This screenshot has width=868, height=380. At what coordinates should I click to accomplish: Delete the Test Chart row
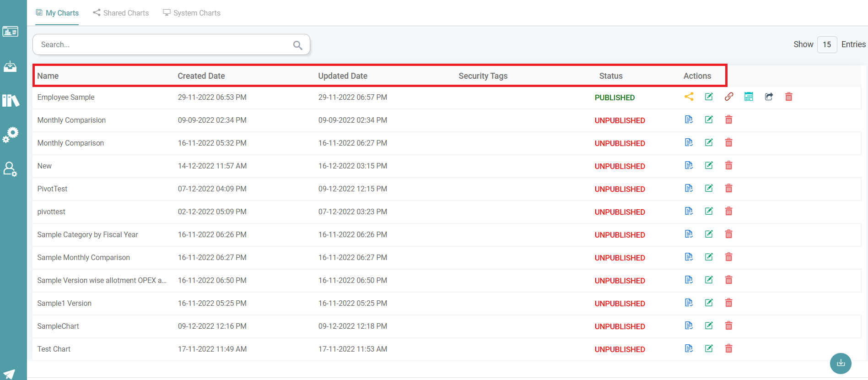[x=728, y=349]
